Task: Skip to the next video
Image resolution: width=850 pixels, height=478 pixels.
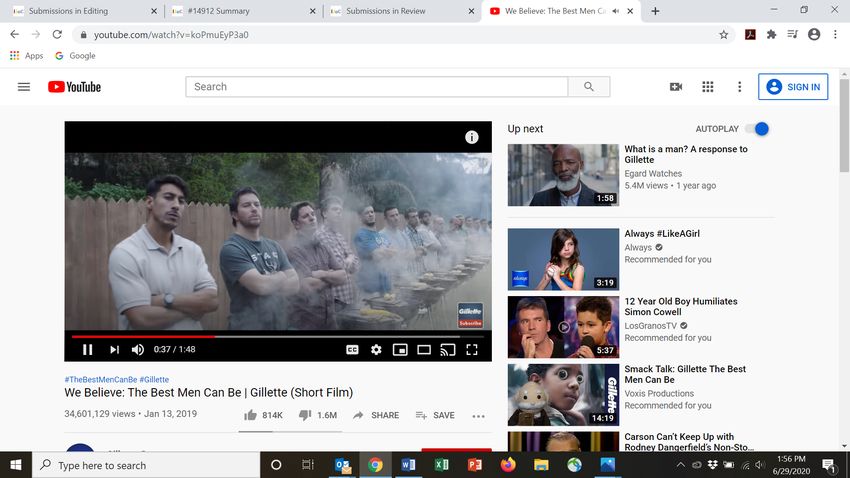Action: coord(114,350)
